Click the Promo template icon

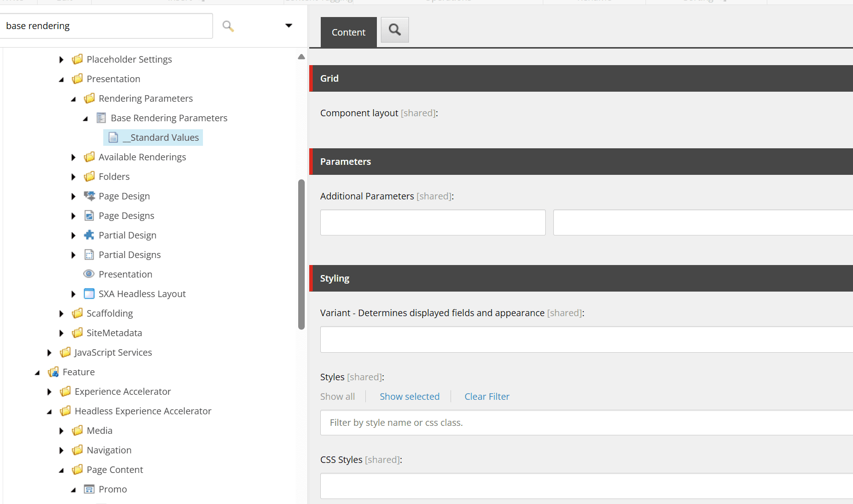[x=89, y=489]
